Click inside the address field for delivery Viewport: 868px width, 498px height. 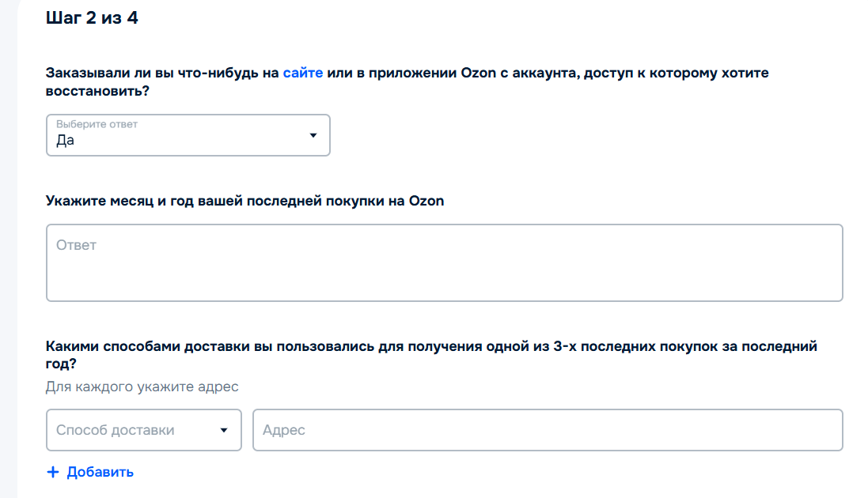pyautogui.click(x=546, y=430)
